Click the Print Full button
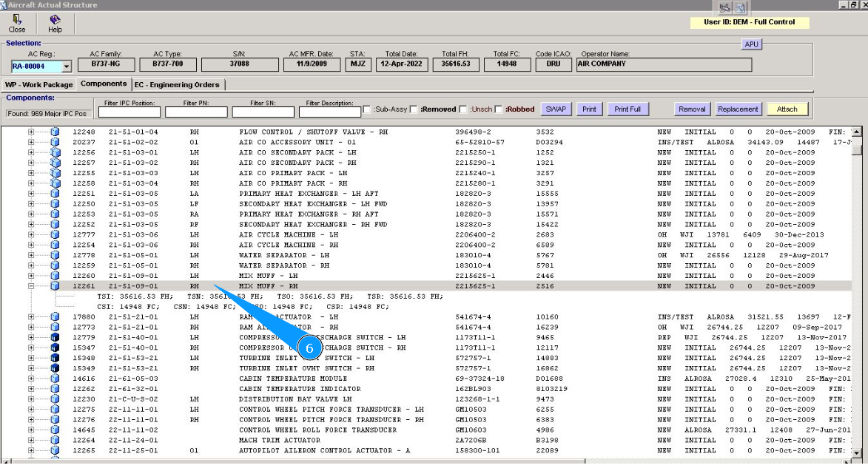 point(628,109)
